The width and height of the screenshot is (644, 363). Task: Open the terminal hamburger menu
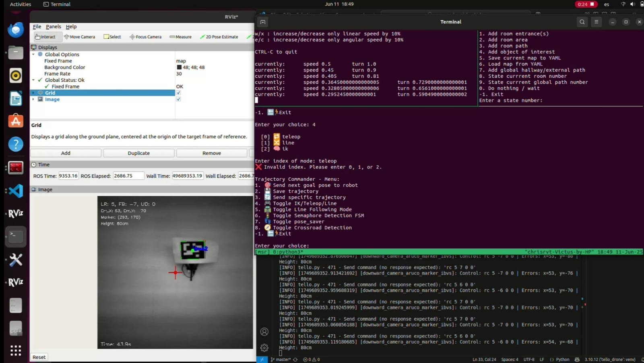596,22
